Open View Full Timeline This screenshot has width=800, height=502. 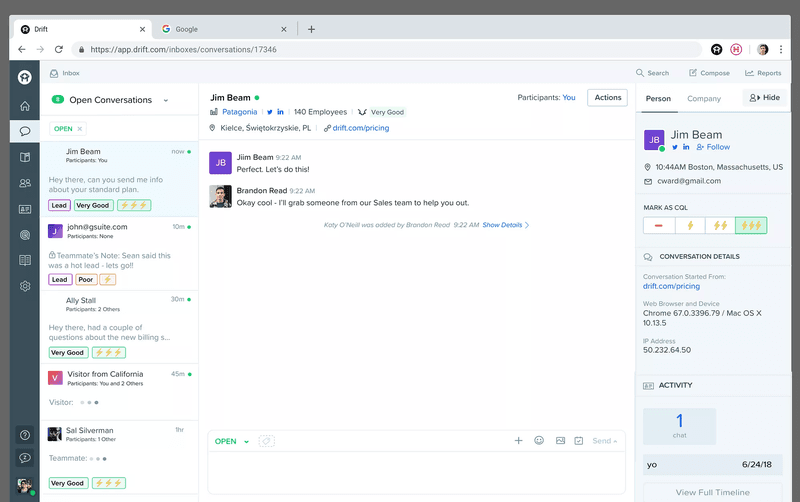coord(713,492)
